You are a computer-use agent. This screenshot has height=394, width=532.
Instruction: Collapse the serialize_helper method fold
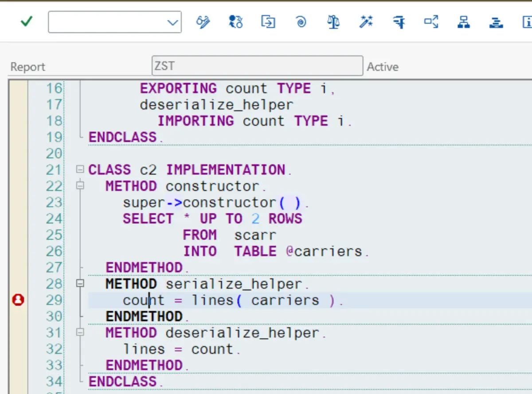point(80,284)
